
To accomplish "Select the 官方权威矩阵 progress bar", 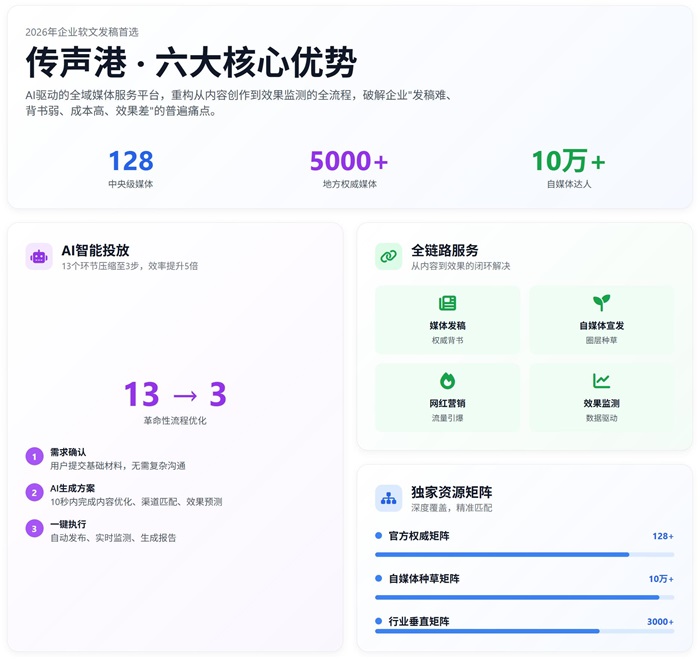I will click(524, 554).
